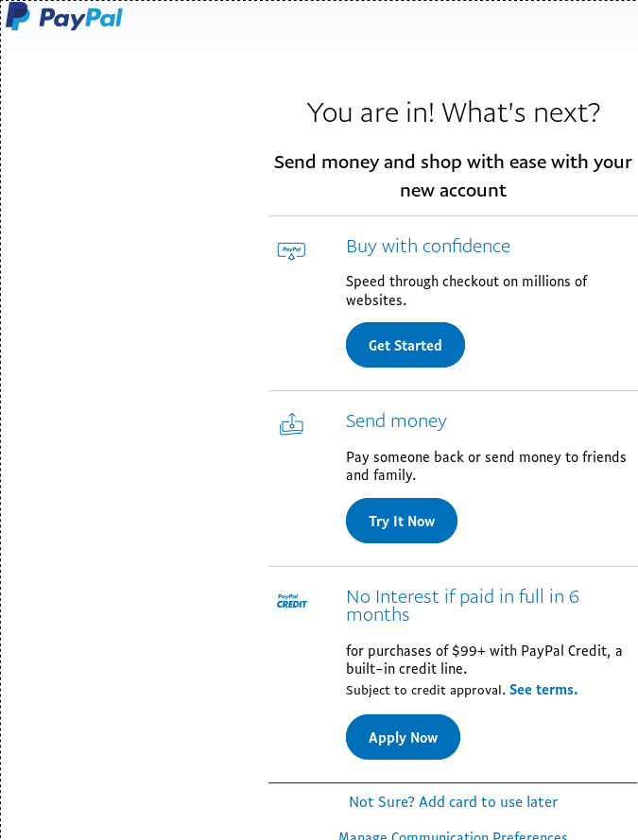Click the PayPal Credit logo icon
This screenshot has height=840, width=638.
[291, 601]
